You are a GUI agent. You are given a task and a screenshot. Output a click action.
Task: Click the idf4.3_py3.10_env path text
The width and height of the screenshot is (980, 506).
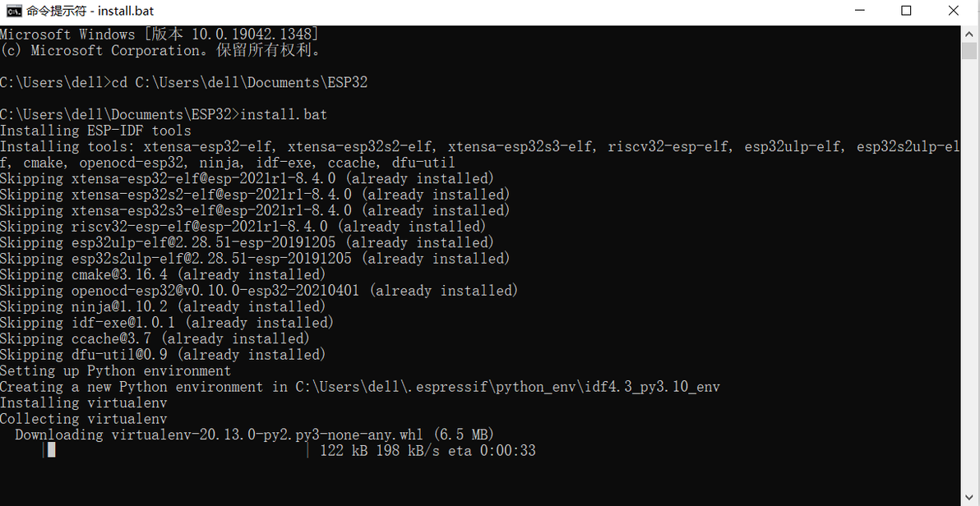(x=652, y=388)
